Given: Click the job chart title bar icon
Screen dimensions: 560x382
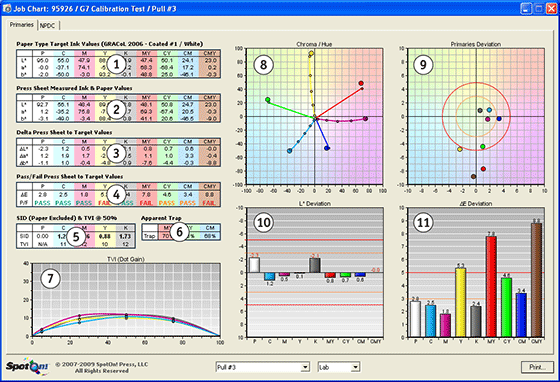Looking at the screenshot, I should [x=7, y=9].
